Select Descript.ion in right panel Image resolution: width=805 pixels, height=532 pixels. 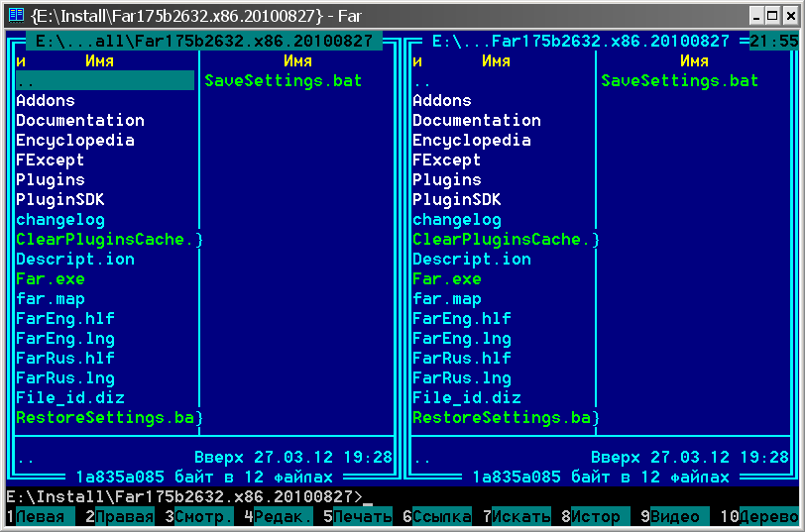point(472,260)
